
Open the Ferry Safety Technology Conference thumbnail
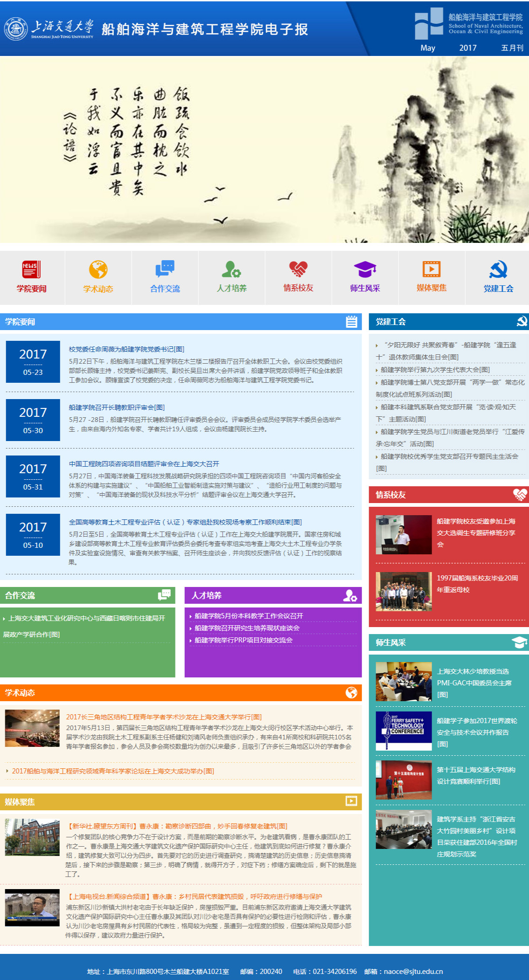point(404,731)
